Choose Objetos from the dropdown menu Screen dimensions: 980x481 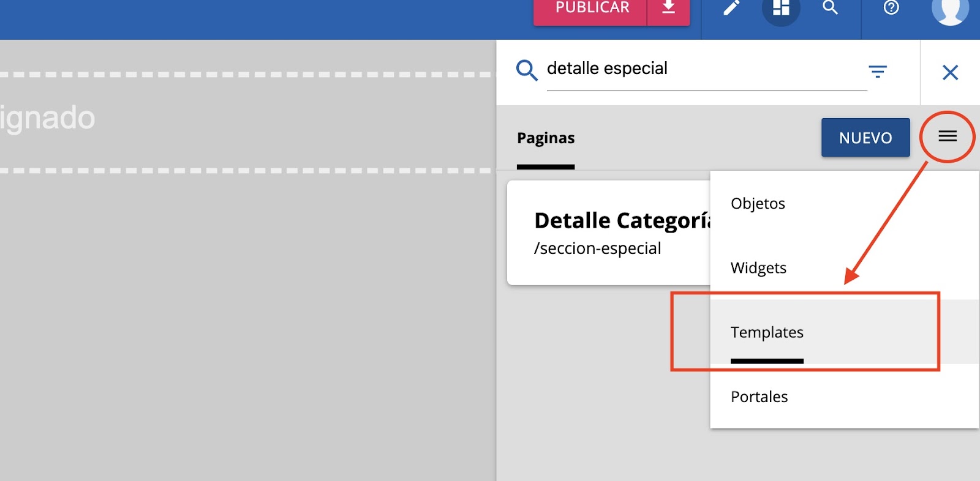point(758,204)
